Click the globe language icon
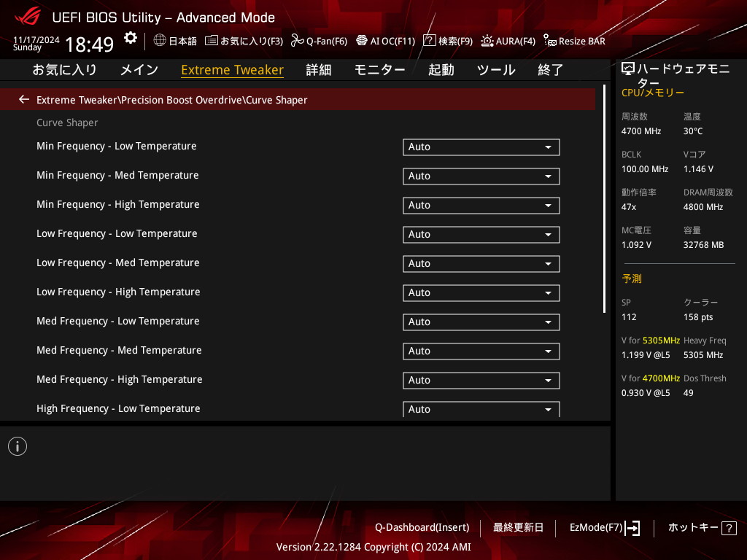747x560 pixels. (x=160, y=41)
